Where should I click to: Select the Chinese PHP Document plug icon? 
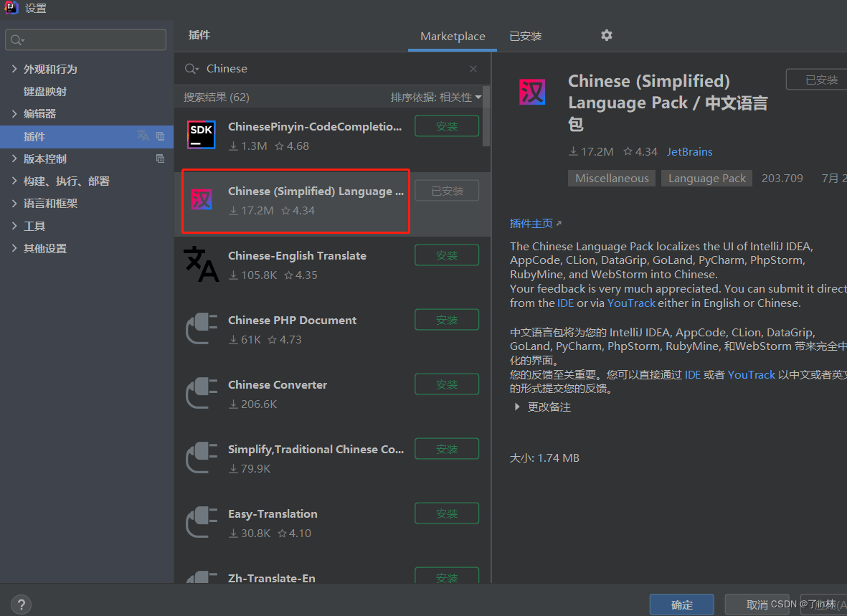202,328
